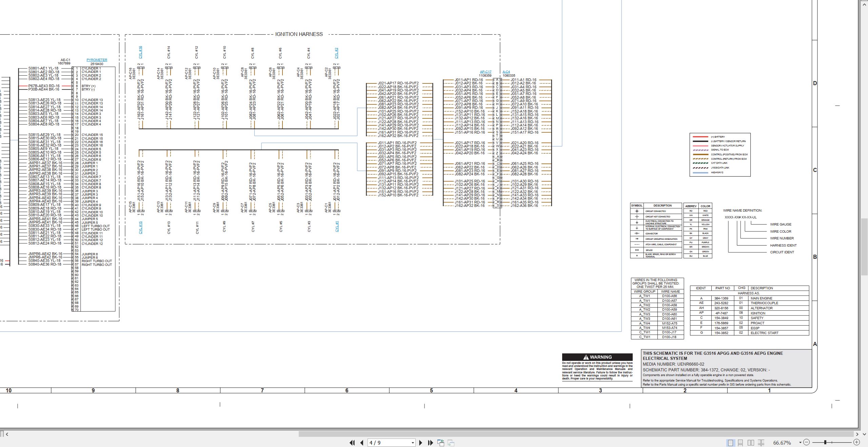This screenshot has width=868, height=447.
Task: Click the S0801-AE1 YL-18 wire label
Action: coord(43,69)
